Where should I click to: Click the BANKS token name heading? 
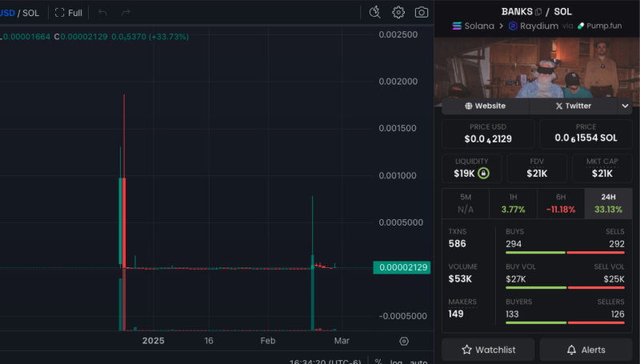pos(517,11)
